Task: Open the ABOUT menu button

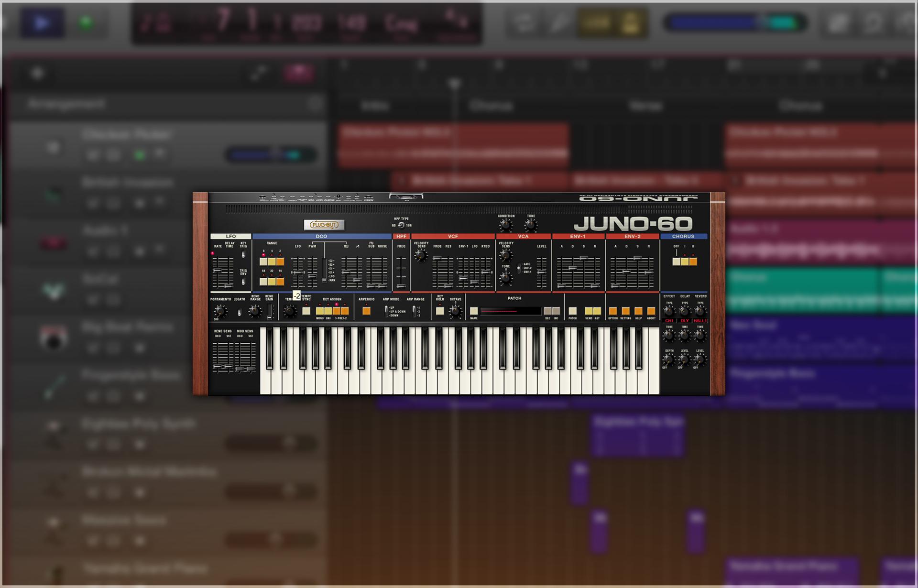Action: (x=651, y=311)
